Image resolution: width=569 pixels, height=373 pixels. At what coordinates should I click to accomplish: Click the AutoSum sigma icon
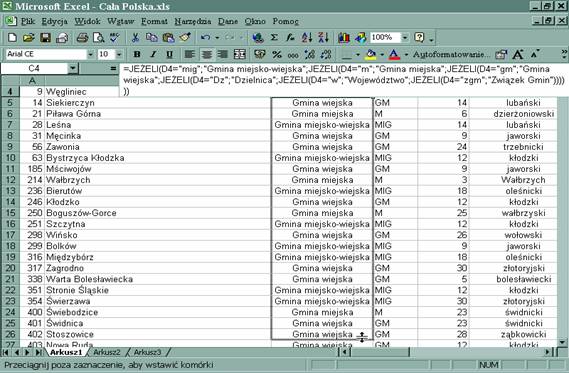pyautogui.click(x=274, y=37)
